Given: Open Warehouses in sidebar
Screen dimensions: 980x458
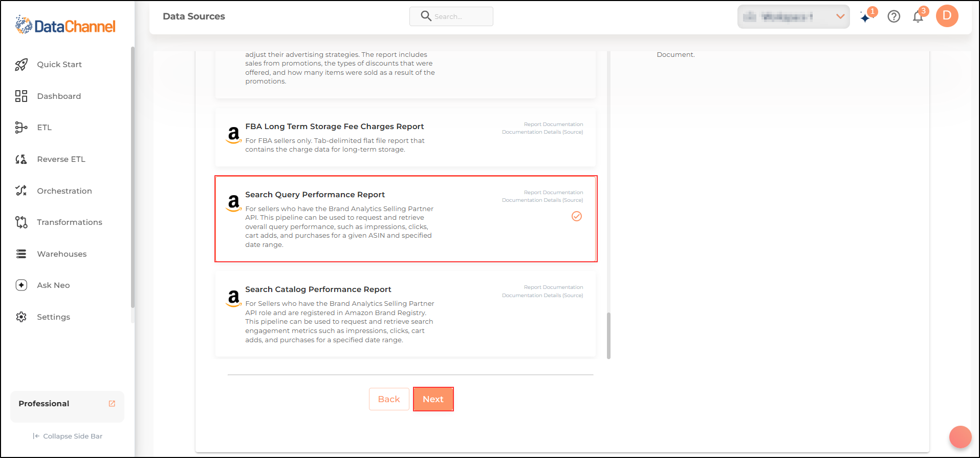Looking at the screenshot, I should [x=62, y=254].
